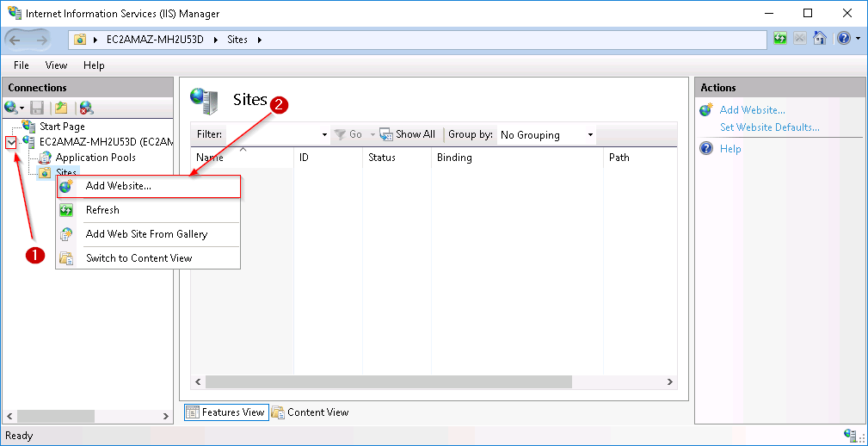Choose Add Web Site From Gallery
This screenshot has width=868, height=446.
tap(148, 234)
